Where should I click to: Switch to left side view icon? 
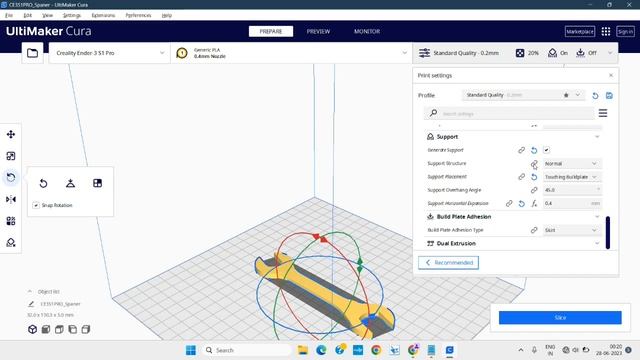click(x=73, y=329)
